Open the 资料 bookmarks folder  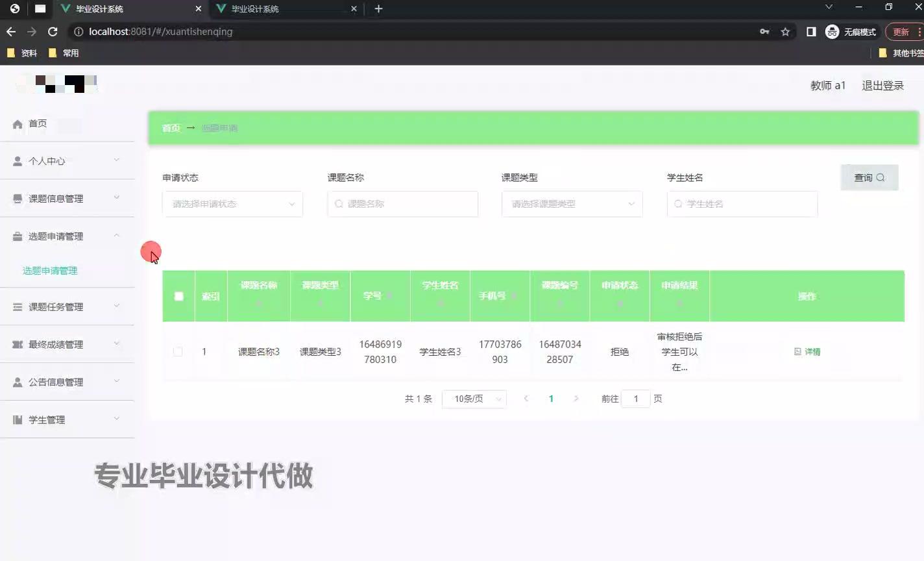(21, 53)
